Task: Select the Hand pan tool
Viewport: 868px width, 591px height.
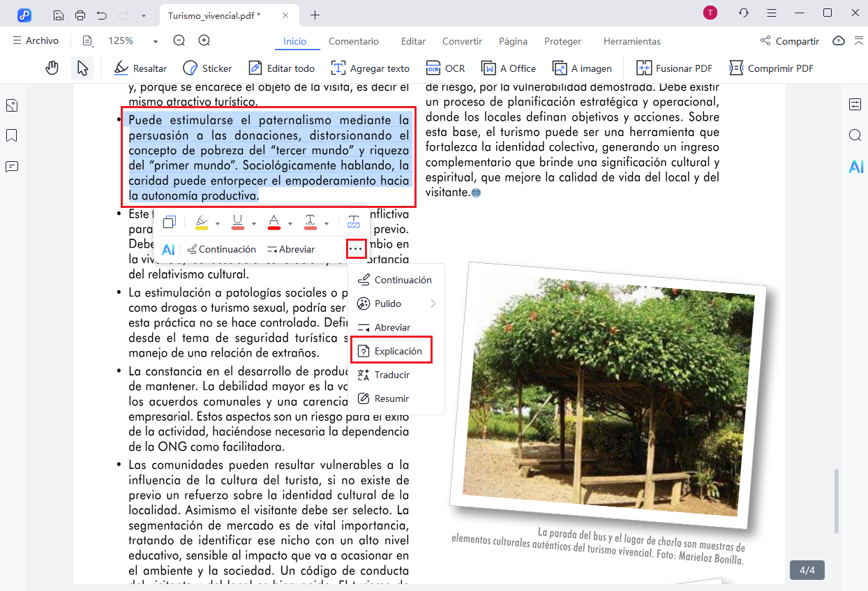Action: (x=52, y=68)
